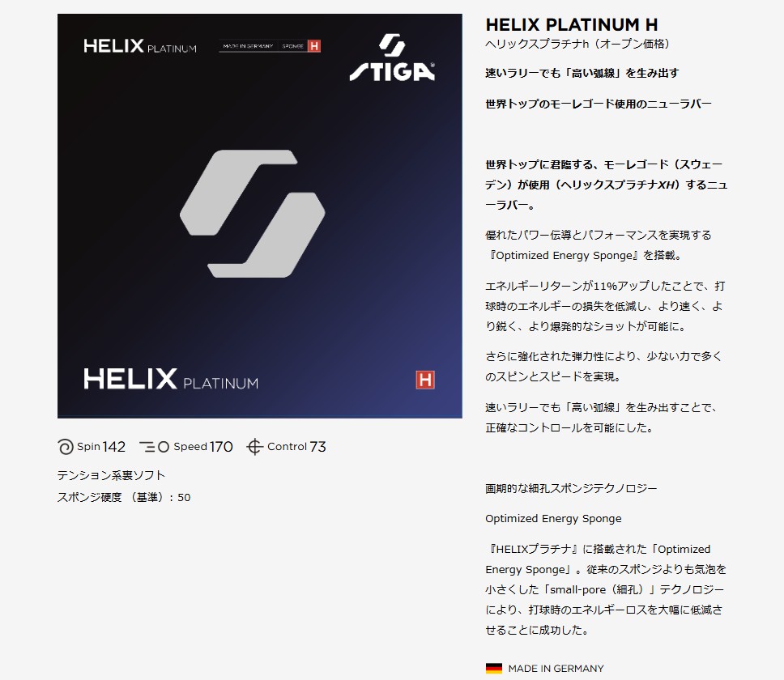Click the Speed ball icon
The height and width of the screenshot is (680, 784).
pos(154,447)
